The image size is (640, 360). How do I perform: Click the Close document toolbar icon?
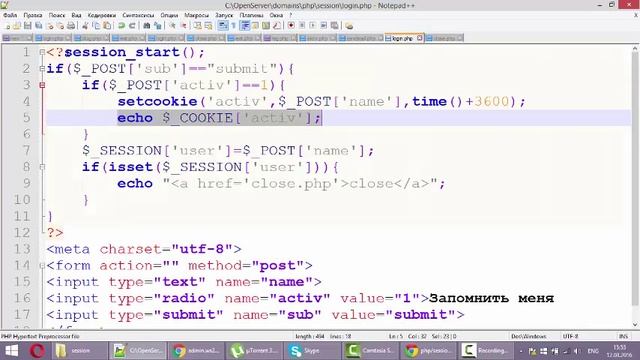[50, 26]
